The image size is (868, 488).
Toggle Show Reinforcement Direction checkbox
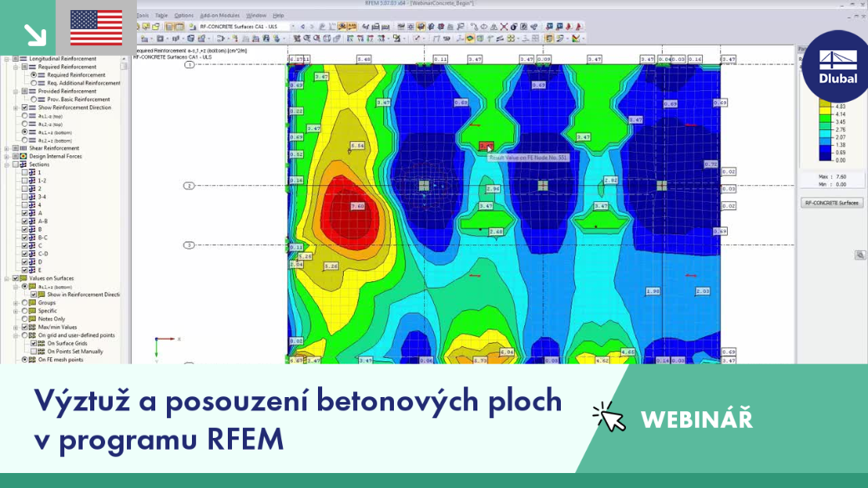coord(24,108)
